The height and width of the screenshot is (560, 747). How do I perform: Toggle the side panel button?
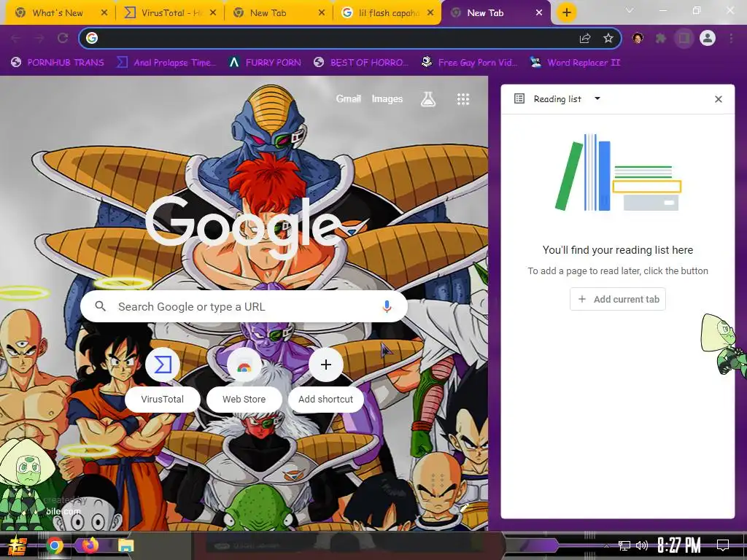coord(684,38)
